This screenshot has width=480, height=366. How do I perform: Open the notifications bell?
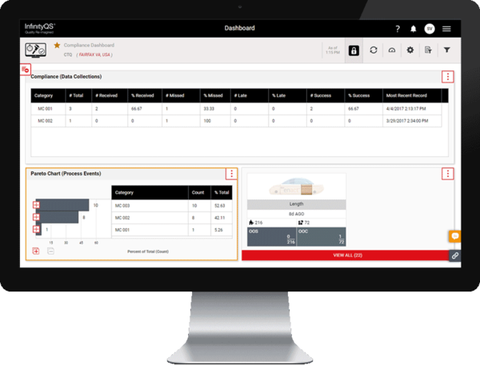413,29
